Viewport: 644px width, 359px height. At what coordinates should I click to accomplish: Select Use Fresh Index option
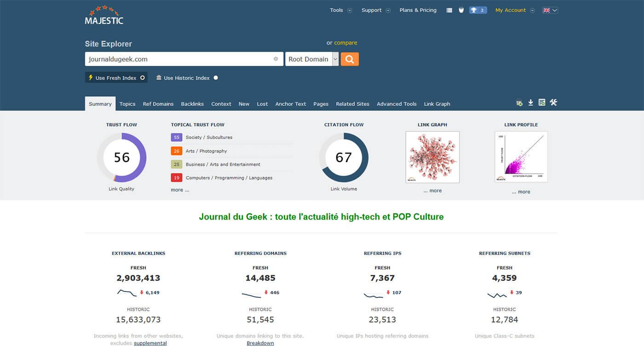[116, 78]
